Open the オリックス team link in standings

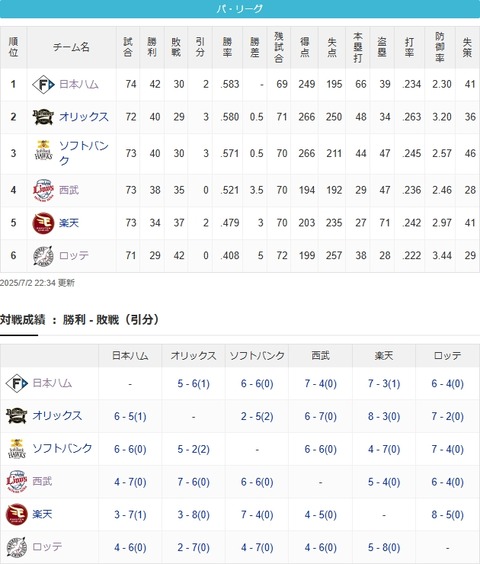[x=84, y=117]
